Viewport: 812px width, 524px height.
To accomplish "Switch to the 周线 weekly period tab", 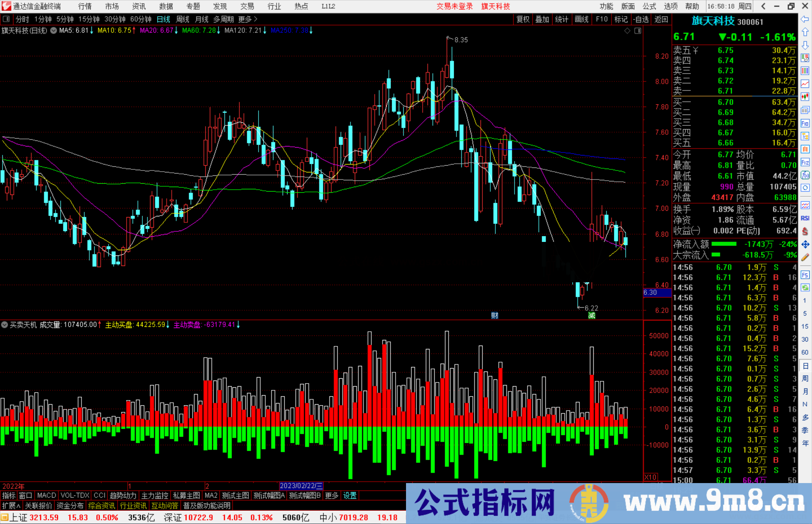I will coord(183,19).
